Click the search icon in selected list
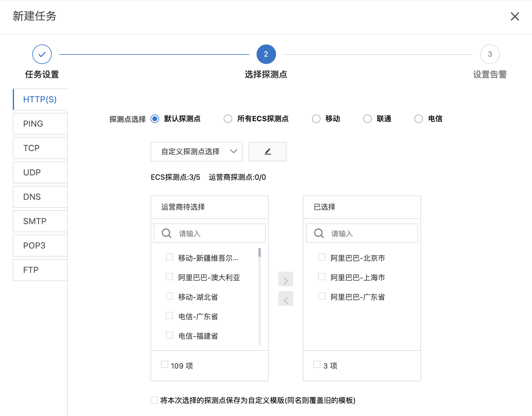This screenshot has width=532, height=416. [319, 234]
